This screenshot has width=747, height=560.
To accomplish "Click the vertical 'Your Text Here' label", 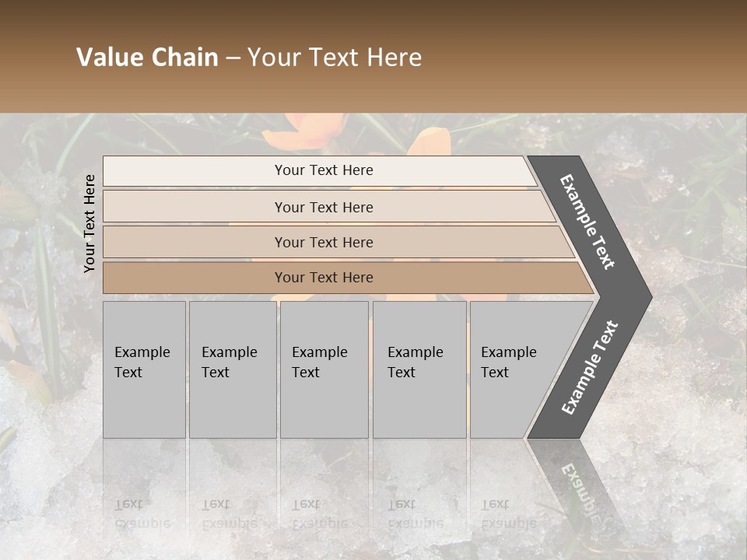I will click(x=89, y=223).
